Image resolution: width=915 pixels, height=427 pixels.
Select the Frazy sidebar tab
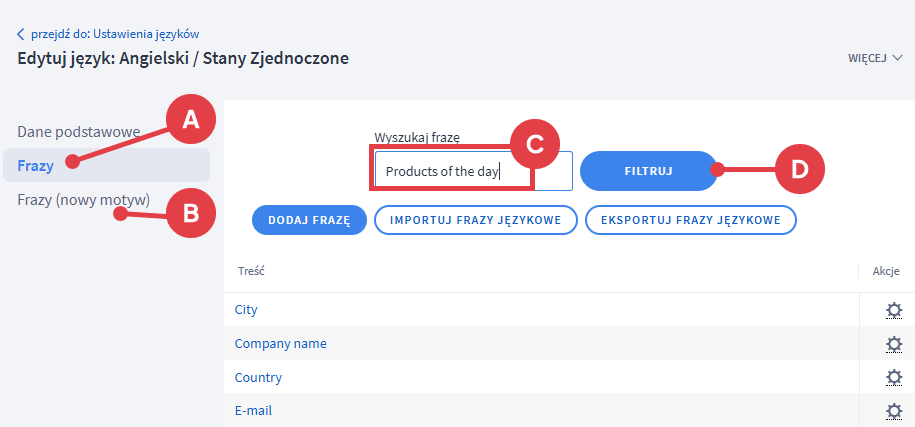coord(36,165)
